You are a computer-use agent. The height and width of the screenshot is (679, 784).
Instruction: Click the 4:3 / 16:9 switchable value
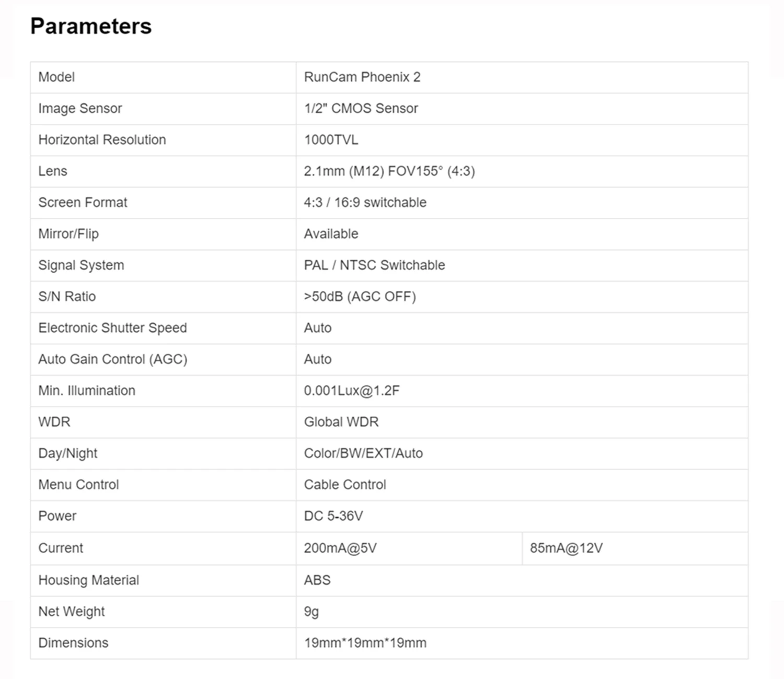click(x=365, y=203)
